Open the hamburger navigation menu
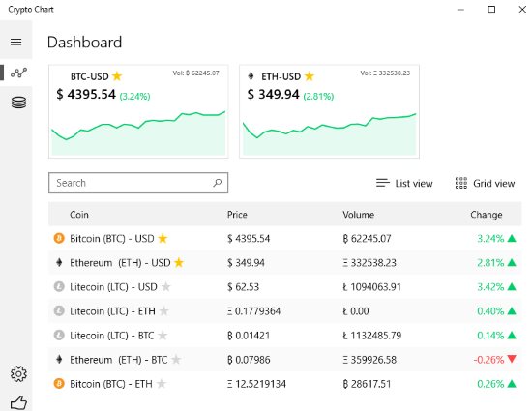Viewport: 532px width, 411px height. (x=15, y=42)
